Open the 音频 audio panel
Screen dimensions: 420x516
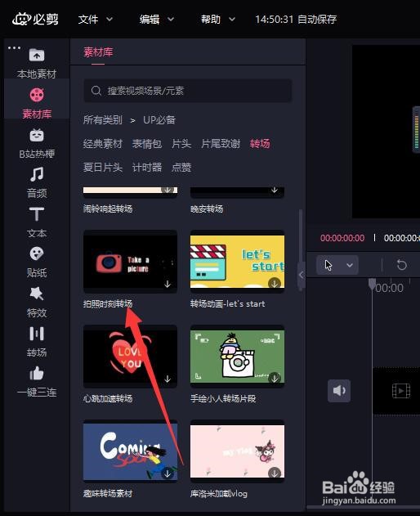pyautogui.click(x=37, y=182)
